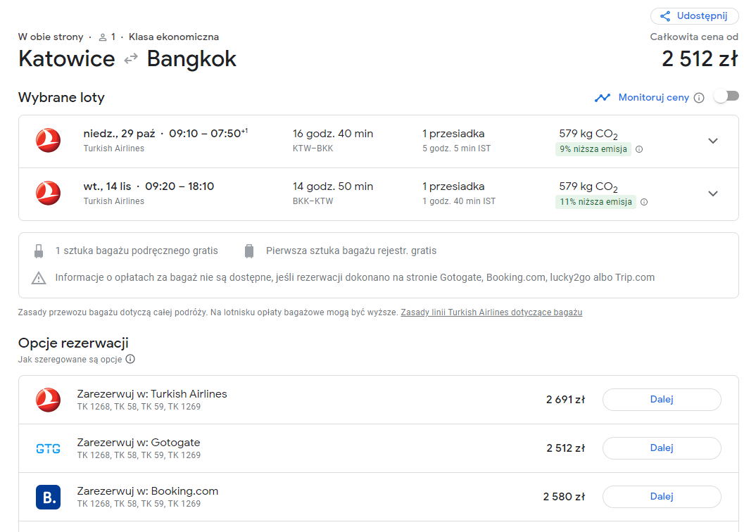Viewport: 756px width, 532px height.
Task: Click the 14 godz. 50 min duration
Action: [x=333, y=186]
